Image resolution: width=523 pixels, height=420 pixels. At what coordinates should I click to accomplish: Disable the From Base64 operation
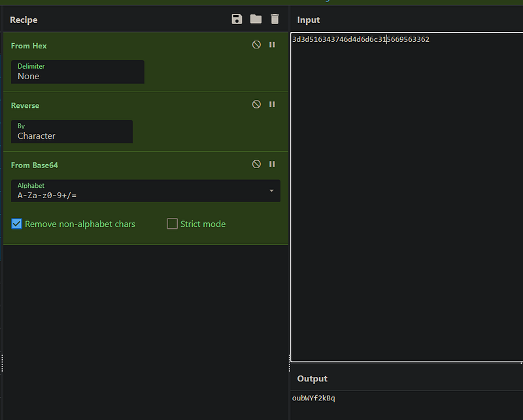click(x=256, y=164)
